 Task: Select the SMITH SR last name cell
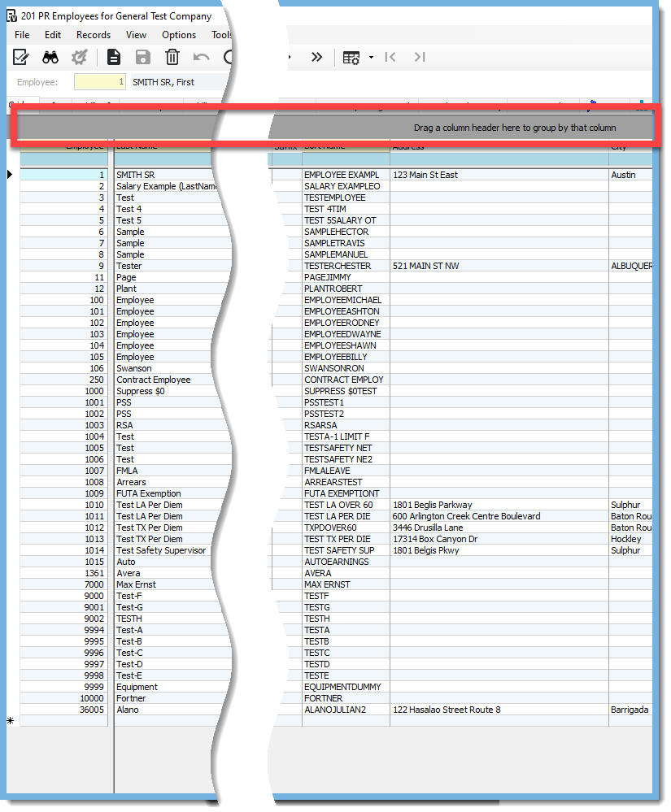click(164, 175)
